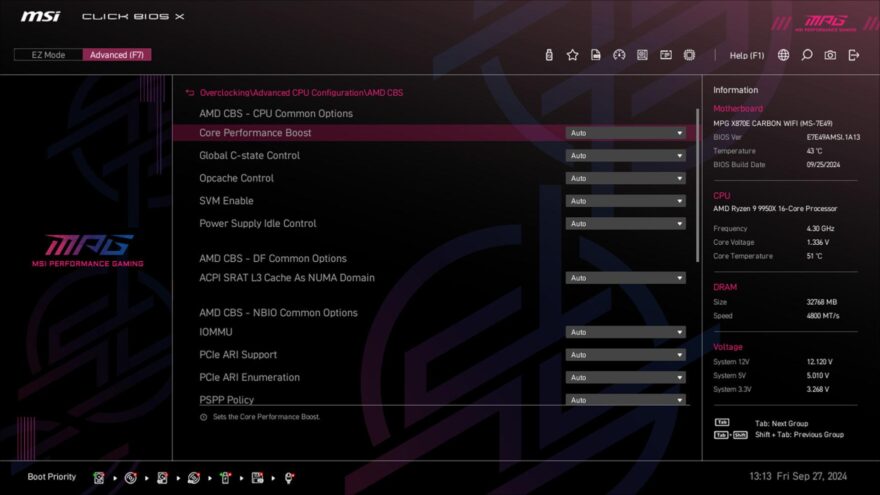Exit BIOS using the exit door icon

(x=854, y=54)
